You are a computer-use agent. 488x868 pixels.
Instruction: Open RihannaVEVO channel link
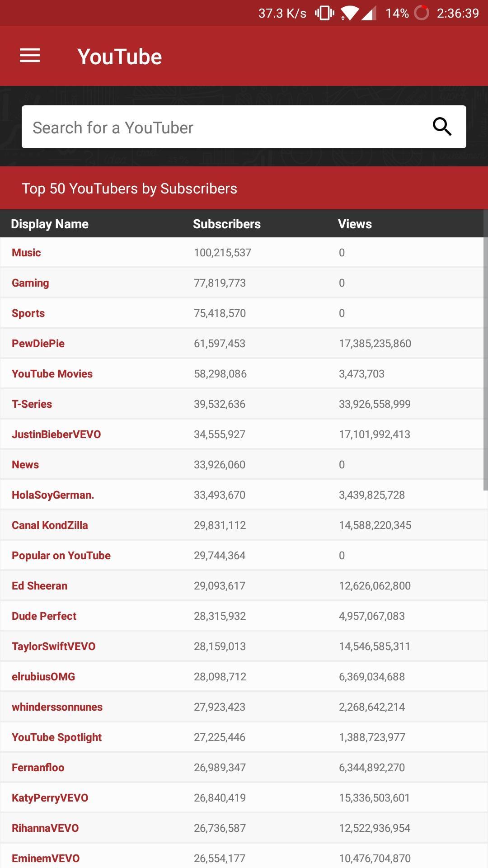(x=45, y=828)
